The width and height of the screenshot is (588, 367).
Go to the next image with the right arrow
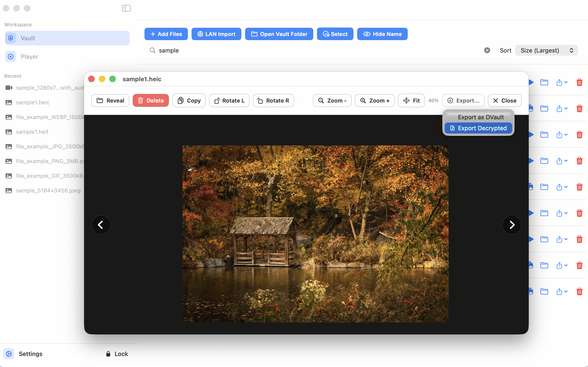point(512,225)
